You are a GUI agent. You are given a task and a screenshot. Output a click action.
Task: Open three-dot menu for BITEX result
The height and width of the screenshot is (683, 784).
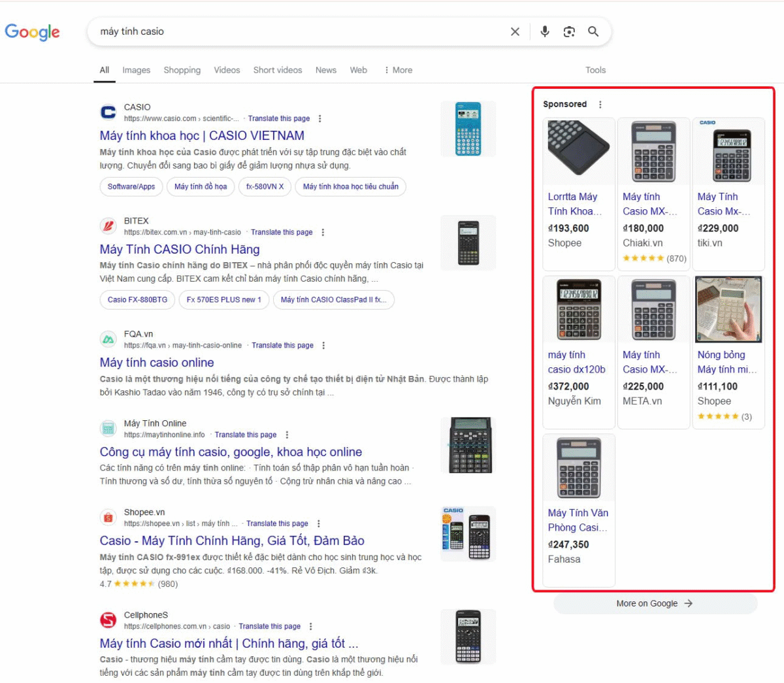(x=323, y=232)
